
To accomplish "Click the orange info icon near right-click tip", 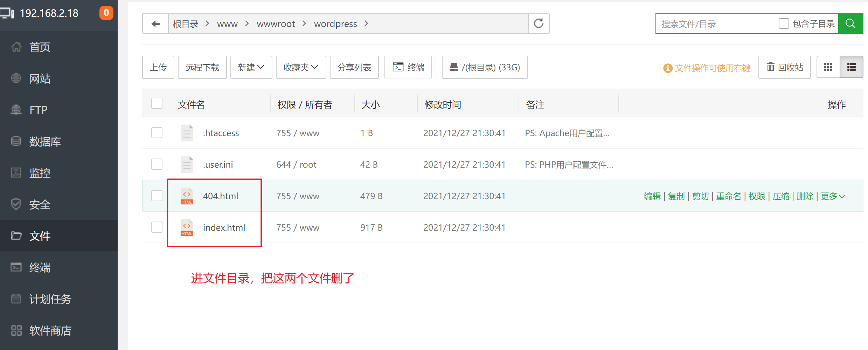I will 668,68.
